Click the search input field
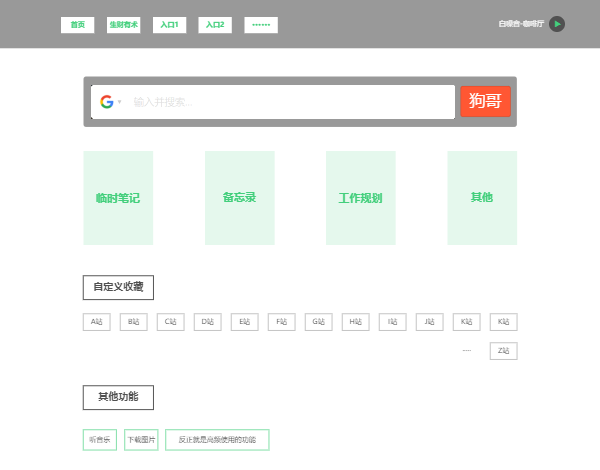Viewport: 600px width, 470px height. (290, 102)
